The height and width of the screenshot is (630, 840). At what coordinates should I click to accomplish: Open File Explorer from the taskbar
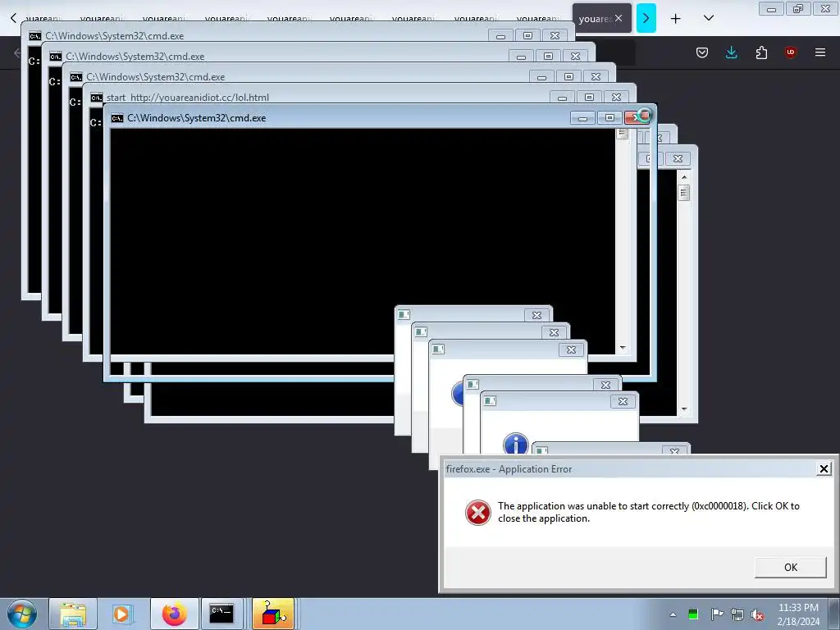point(73,614)
